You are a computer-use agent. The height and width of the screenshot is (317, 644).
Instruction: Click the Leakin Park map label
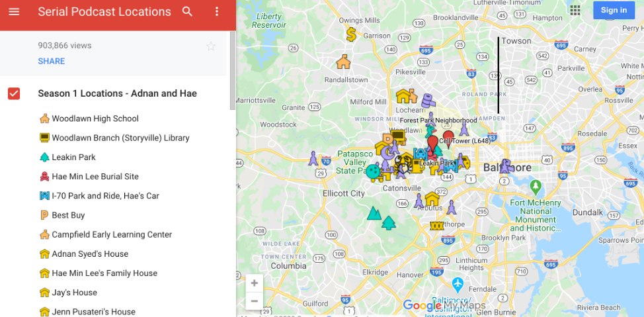436,163
